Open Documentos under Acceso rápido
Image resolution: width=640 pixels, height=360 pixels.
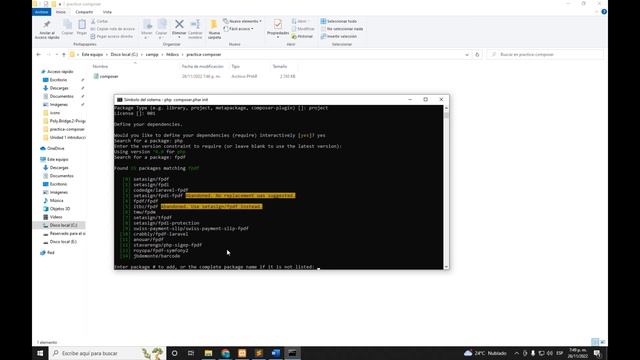click(61, 96)
